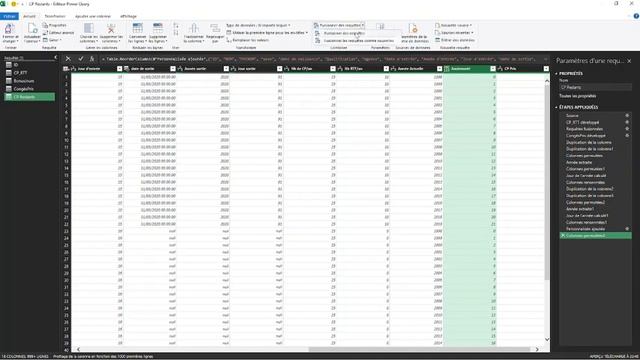Image resolution: width=640 pixels, height=360 pixels.
Task: Open Propriétés in the ribbon
Action: click(55, 25)
